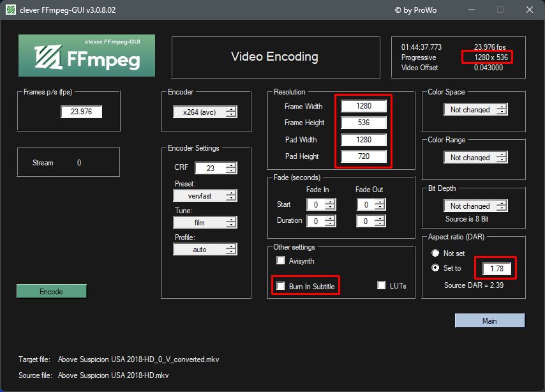The width and height of the screenshot is (545, 392).
Task: Close the FFmpeg-GUI window
Action: (529, 10)
